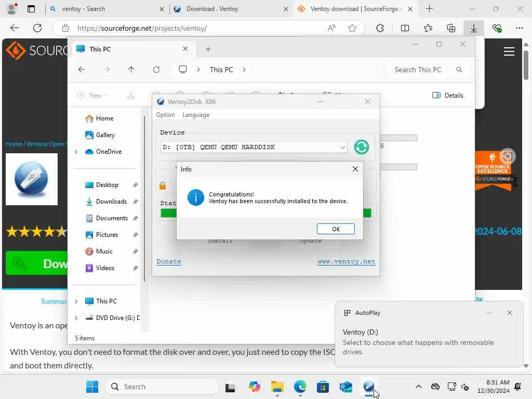Click the Donate link in Ventoy2Disk
This screenshot has height=399, width=532.
169,262
